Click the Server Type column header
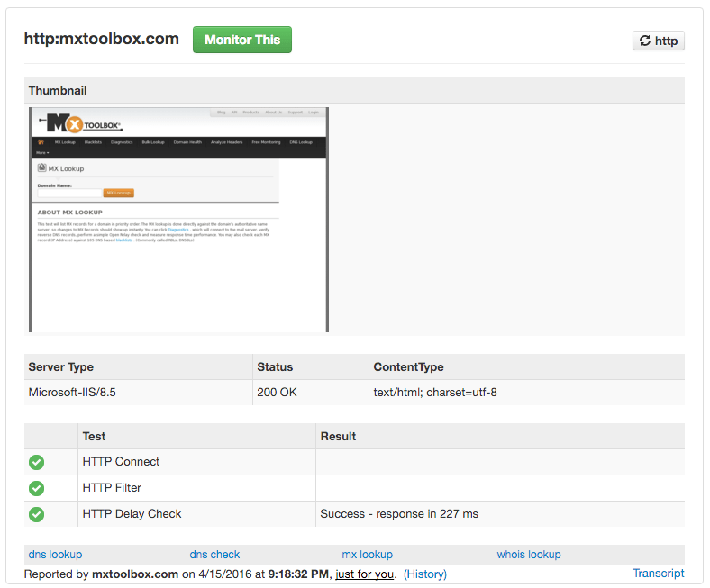 click(x=138, y=367)
